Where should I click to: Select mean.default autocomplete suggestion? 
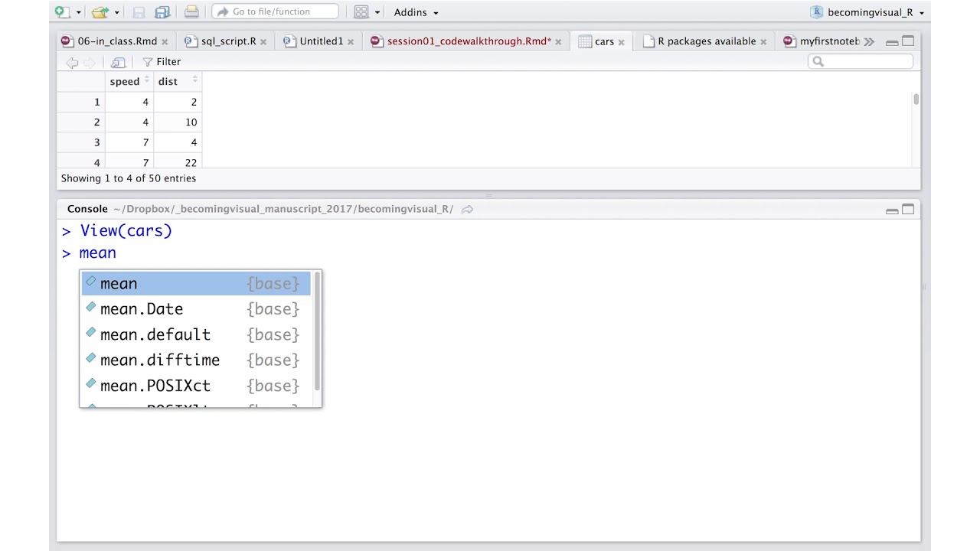tap(196, 334)
